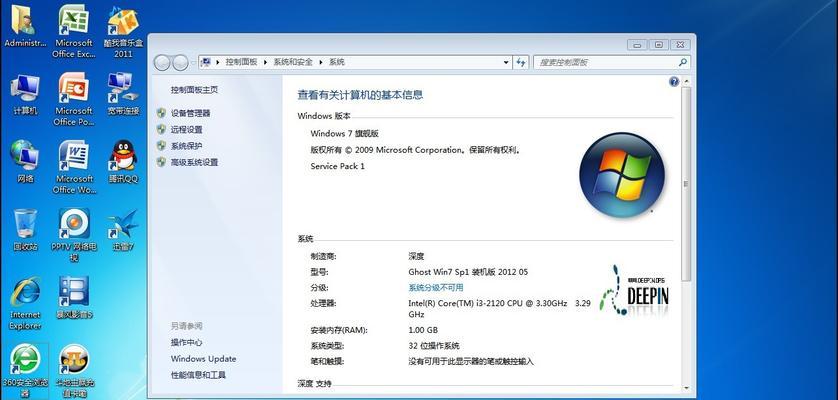Viewport: 838px width, 400px height.
Task: Click the computer icon in the address bar
Action: 206,62
